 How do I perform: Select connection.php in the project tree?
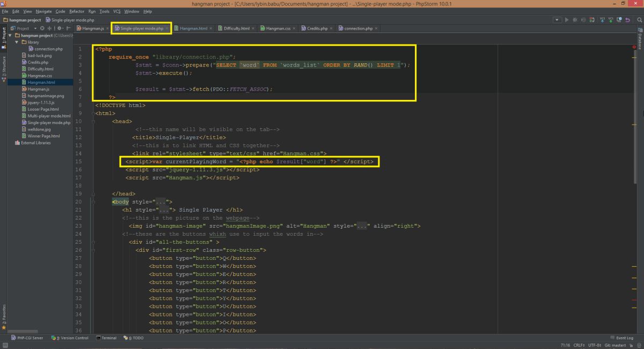point(45,49)
